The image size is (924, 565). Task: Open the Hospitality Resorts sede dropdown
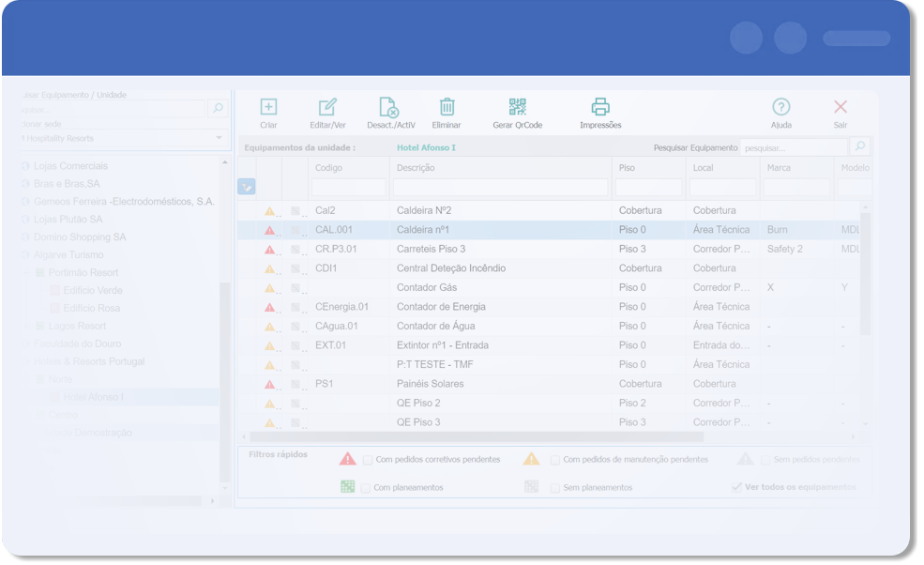point(219,138)
